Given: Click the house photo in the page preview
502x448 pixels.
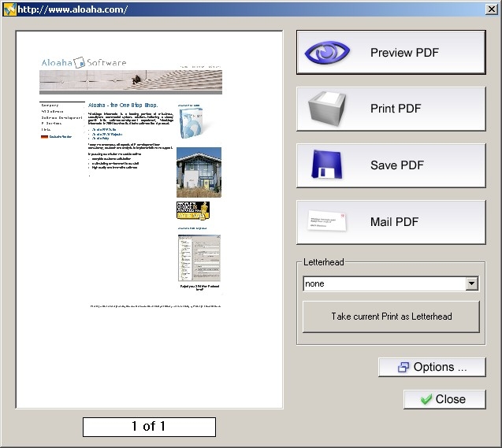Looking at the screenshot, I should 199,172.
